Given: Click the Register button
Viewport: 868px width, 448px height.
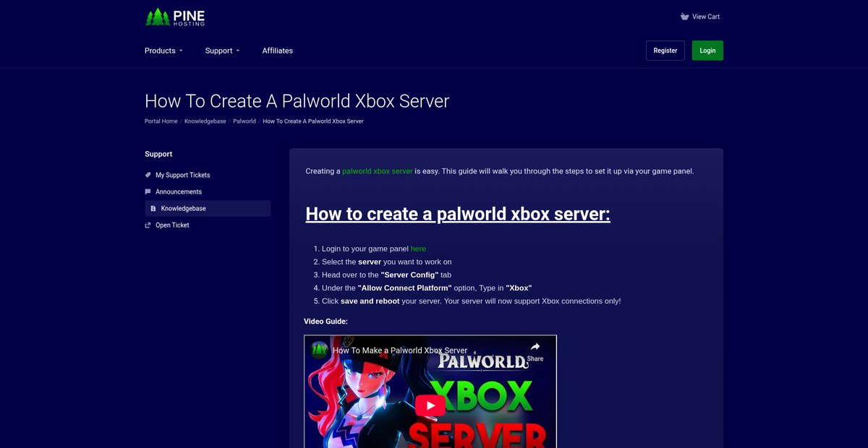Looking at the screenshot, I should pos(665,51).
